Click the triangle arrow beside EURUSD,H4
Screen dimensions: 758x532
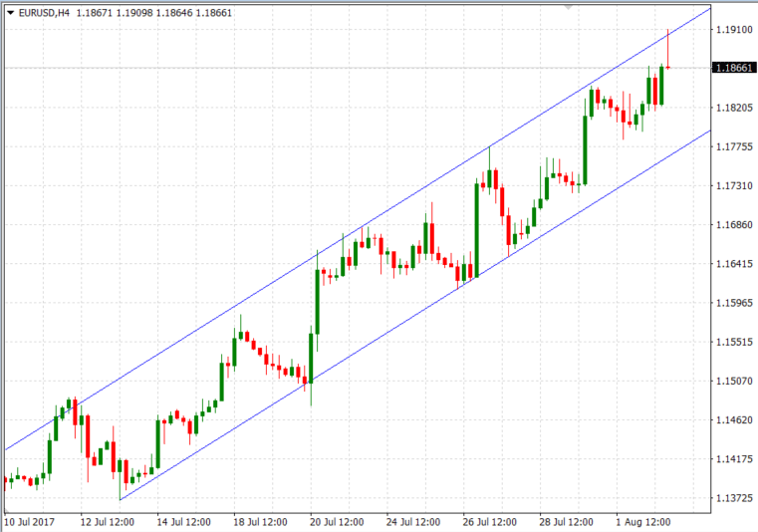(x=11, y=13)
